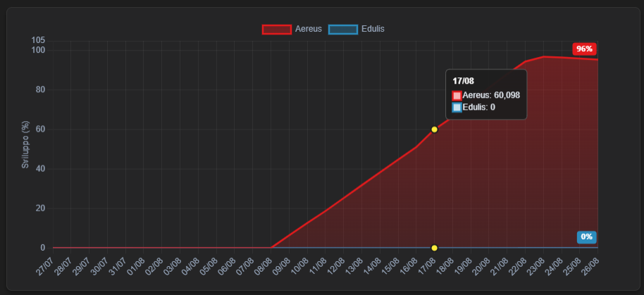Toggle the Aereus series in the legend
This screenshot has height=295, width=644.
tap(292, 29)
